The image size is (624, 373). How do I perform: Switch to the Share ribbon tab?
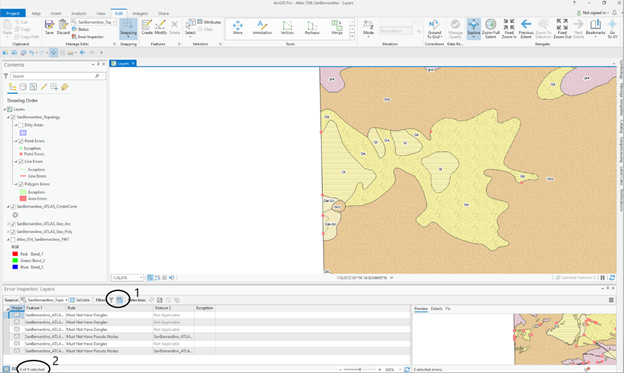tap(164, 14)
